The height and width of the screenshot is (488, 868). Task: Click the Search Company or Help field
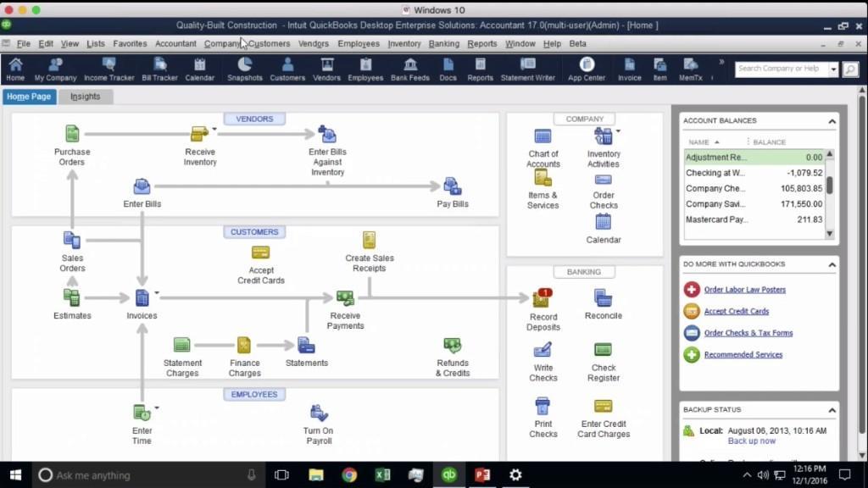coord(781,69)
